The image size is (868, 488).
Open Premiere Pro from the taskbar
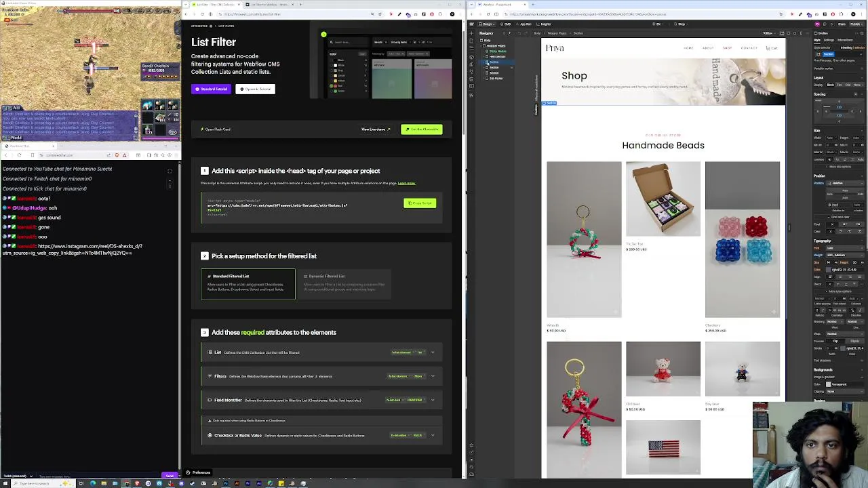pyautogui.click(x=248, y=483)
